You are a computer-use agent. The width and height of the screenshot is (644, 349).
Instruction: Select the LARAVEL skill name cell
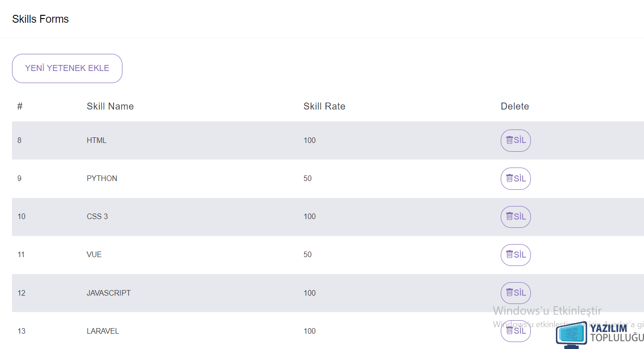pos(103,331)
